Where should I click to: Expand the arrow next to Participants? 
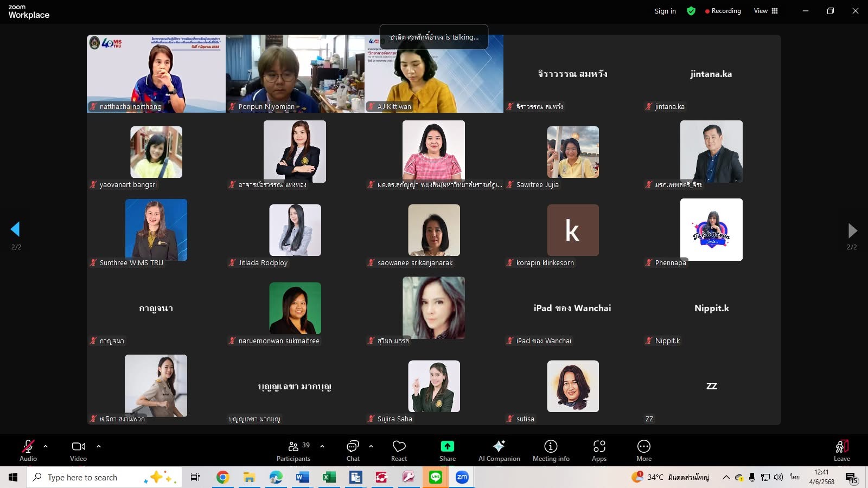pos(322,446)
